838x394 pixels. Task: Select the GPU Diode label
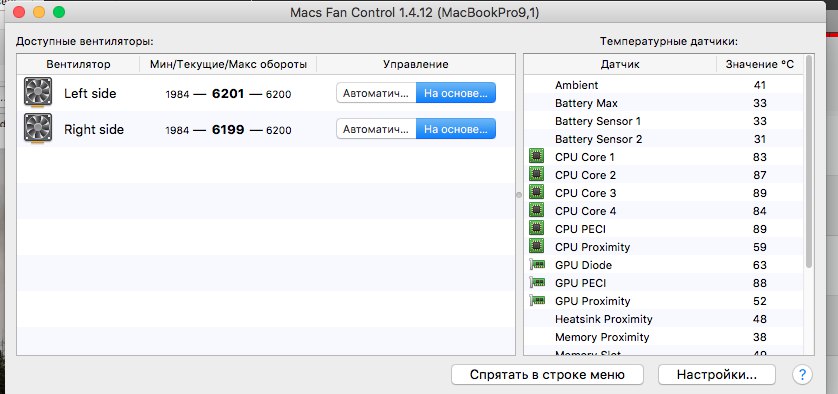pos(584,265)
